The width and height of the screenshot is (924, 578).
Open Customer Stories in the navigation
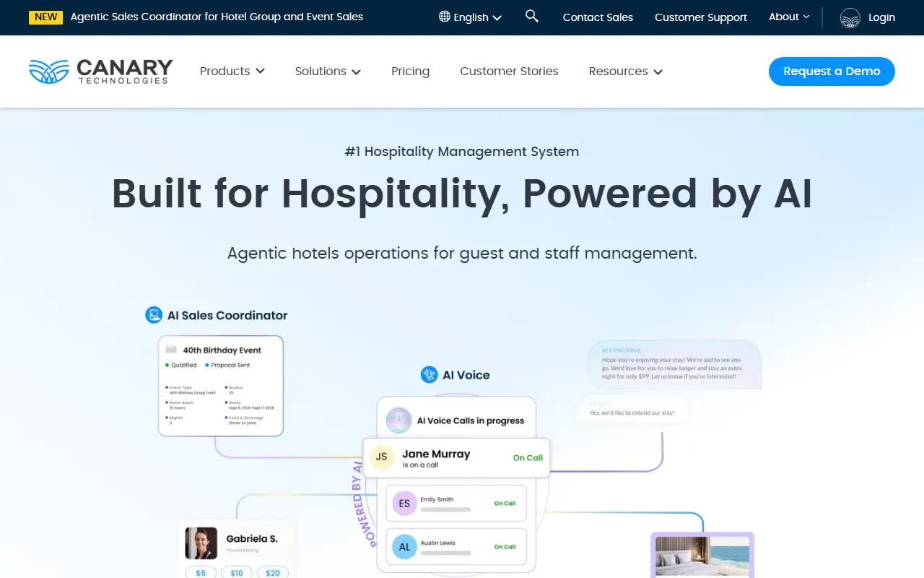point(509,71)
